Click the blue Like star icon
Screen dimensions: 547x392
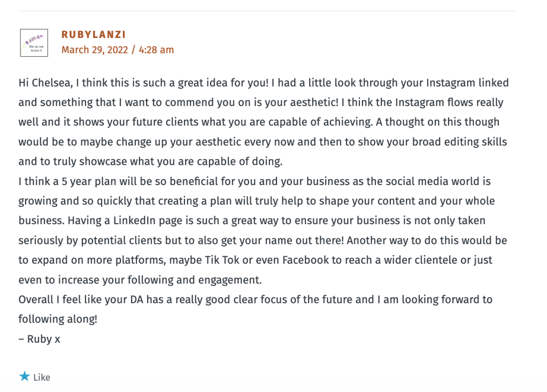click(25, 376)
